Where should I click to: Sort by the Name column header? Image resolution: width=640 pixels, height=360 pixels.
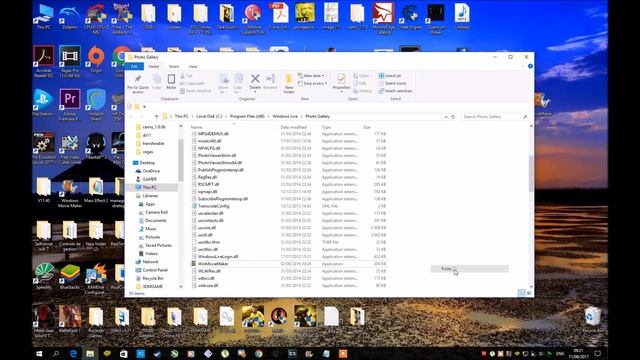click(196, 127)
